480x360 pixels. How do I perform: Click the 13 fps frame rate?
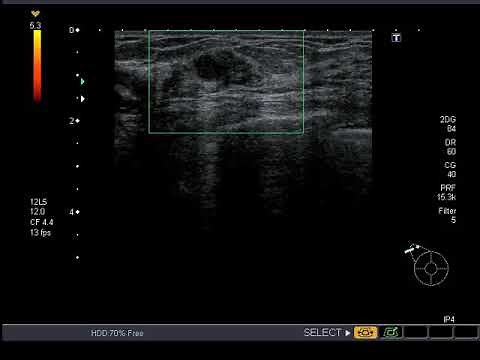click(x=40, y=233)
